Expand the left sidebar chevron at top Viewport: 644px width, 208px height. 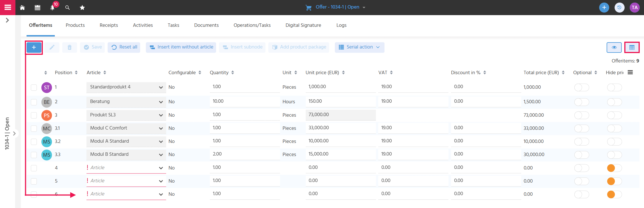[x=7, y=20]
